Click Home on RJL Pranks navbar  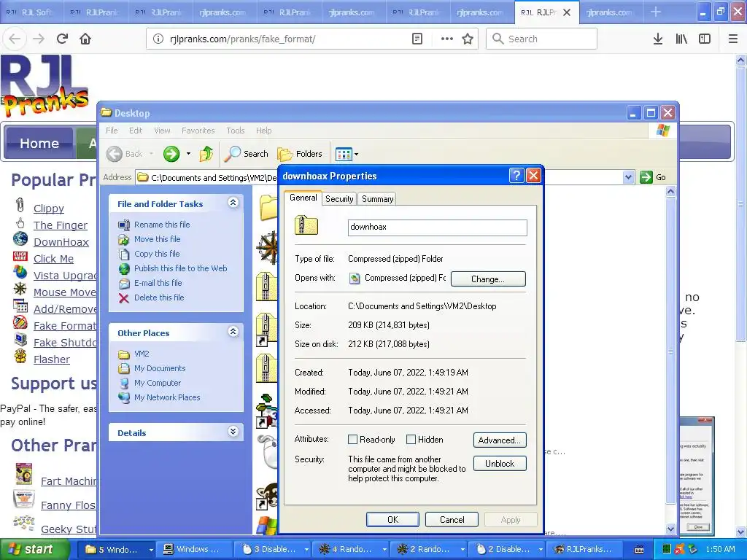pos(39,143)
